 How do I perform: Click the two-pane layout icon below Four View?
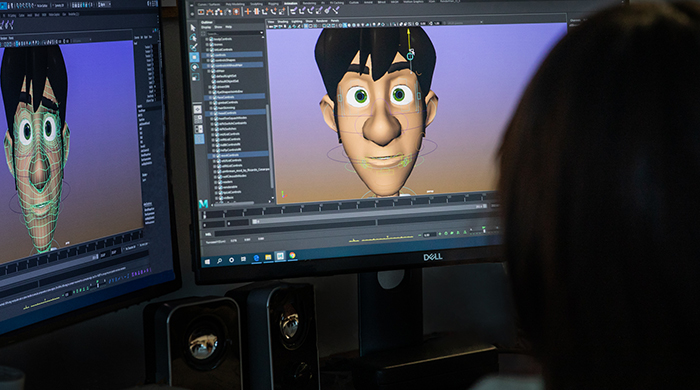pyautogui.click(x=199, y=129)
